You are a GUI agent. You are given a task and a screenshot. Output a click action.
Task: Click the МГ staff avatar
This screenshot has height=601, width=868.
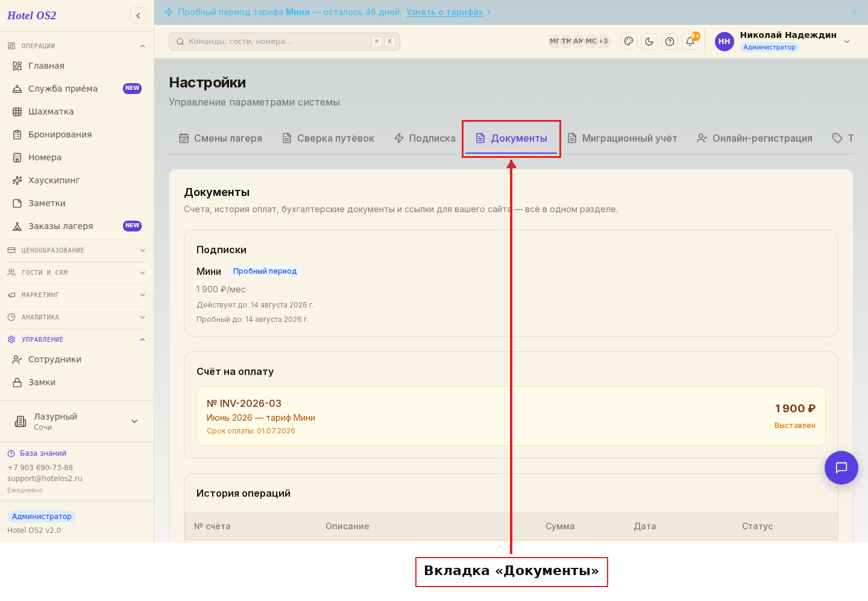555,42
